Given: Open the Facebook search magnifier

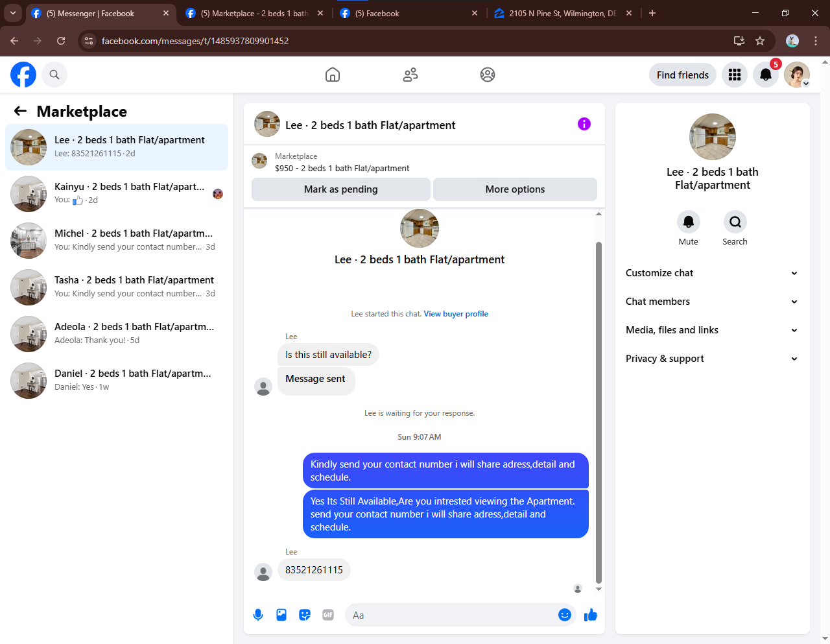Looking at the screenshot, I should tap(54, 75).
